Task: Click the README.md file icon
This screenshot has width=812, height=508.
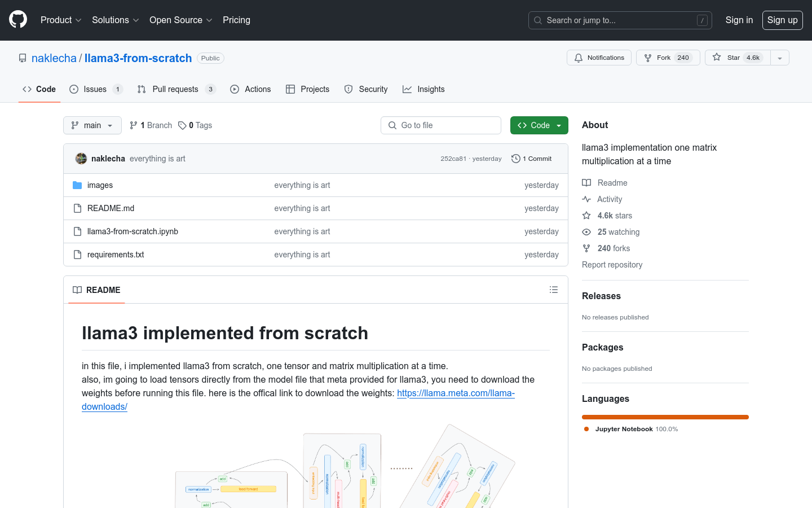Action: [77, 208]
